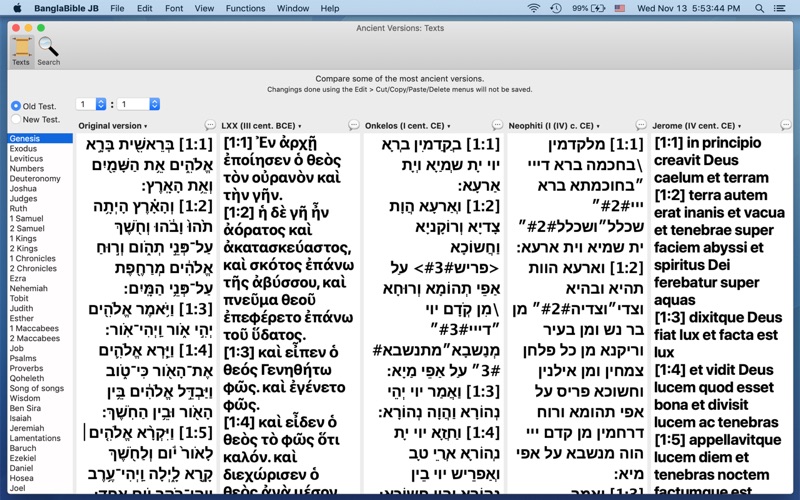The height and width of the screenshot is (500, 800).
Task: Select Tobit in the book list
Action: 40,298
